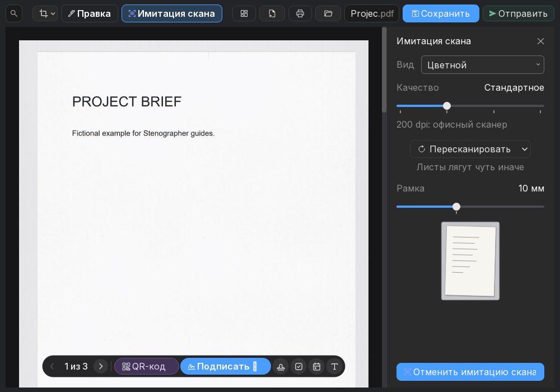The image size is (560, 392).
Task: Click the Рамка slider handle
Action: click(456, 207)
